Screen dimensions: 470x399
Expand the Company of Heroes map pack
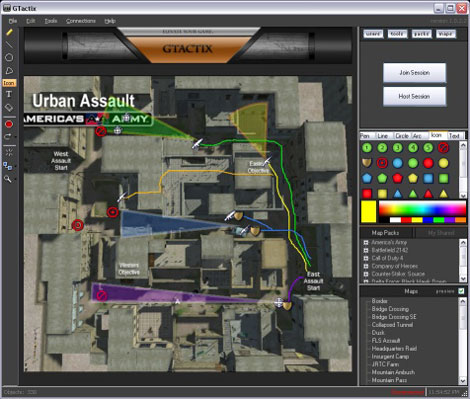(x=366, y=266)
